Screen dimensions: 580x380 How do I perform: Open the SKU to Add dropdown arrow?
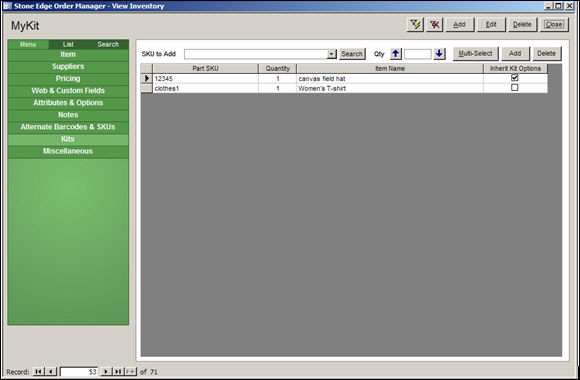[x=331, y=54]
